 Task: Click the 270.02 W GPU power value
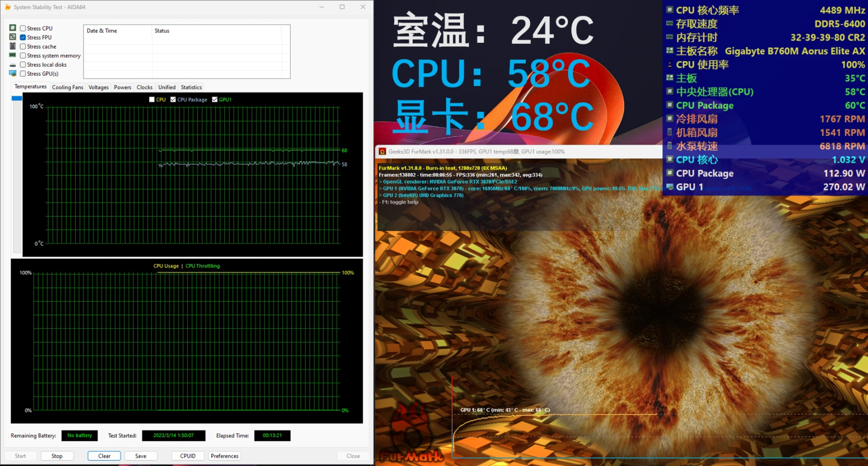pyautogui.click(x=844, y=187)
